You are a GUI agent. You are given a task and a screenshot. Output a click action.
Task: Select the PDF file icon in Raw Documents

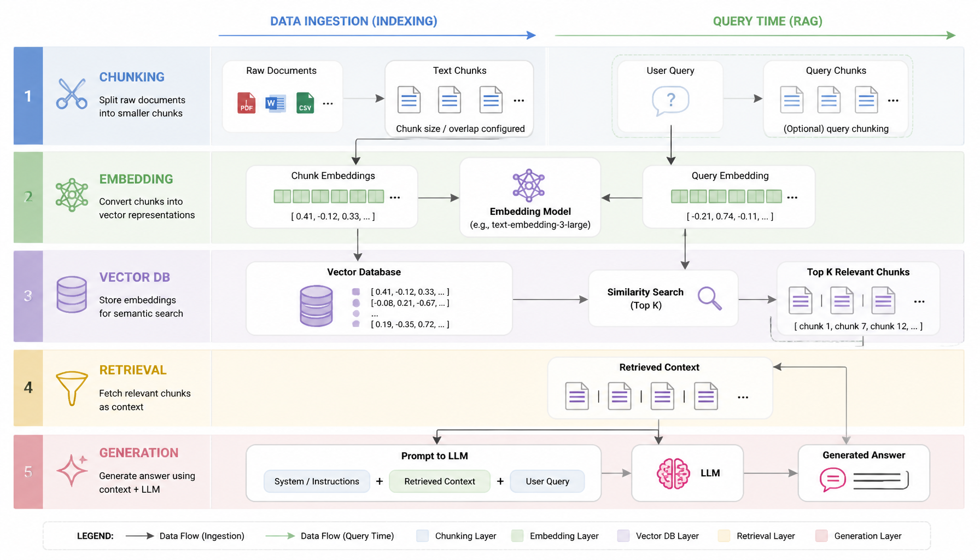pos(246,103)
